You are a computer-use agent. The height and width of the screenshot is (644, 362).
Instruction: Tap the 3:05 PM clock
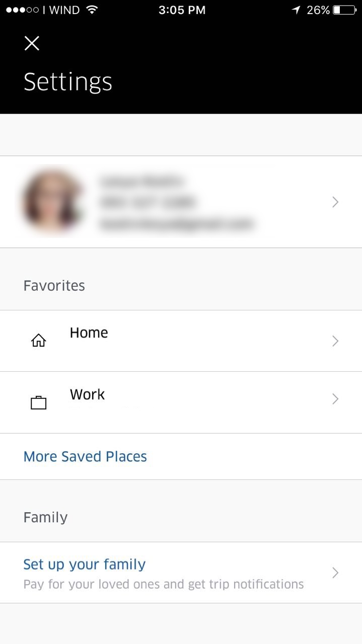pos(182,10)
